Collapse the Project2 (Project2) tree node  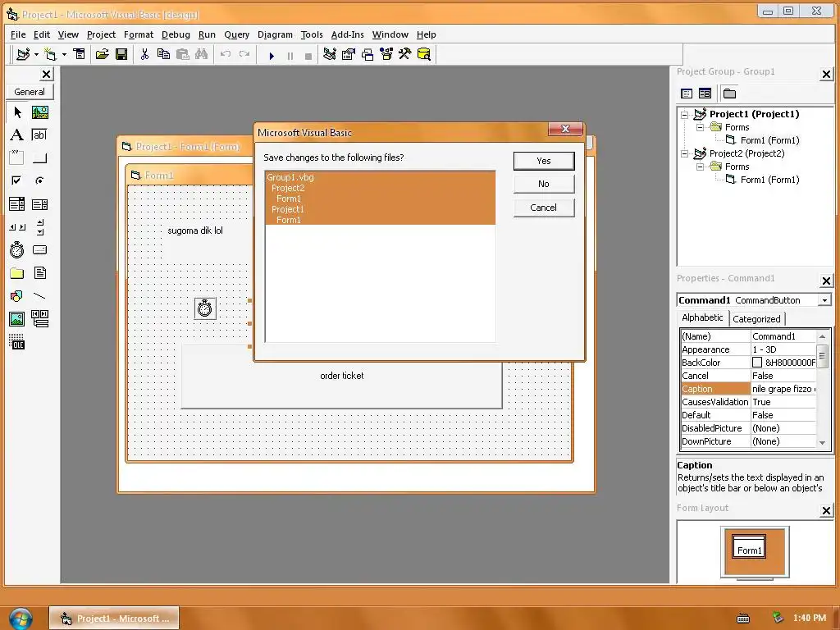coord(685,153)
